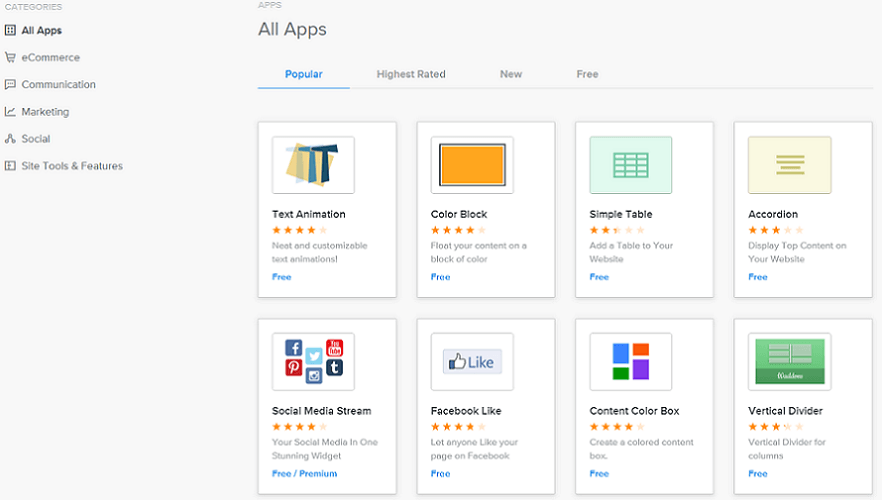Click Free price under Color Block

440,277
